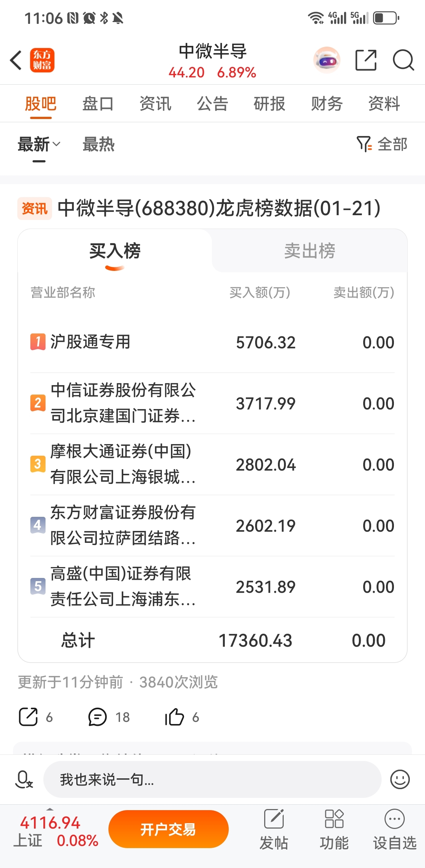Tap the 发帖 post icon
Viewport: 425px width, 868px height.
click(274, 829)
